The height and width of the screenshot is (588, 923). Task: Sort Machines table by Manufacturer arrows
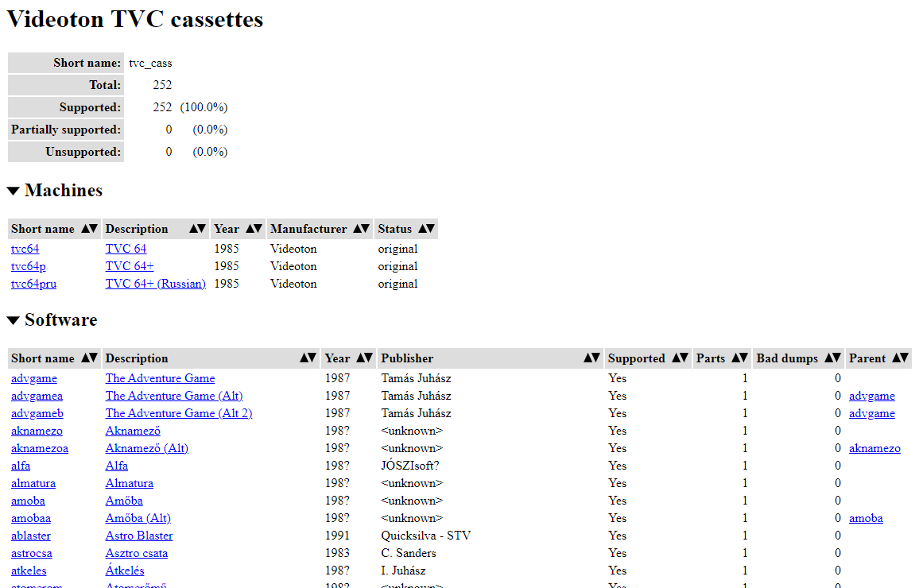(362, 228)
